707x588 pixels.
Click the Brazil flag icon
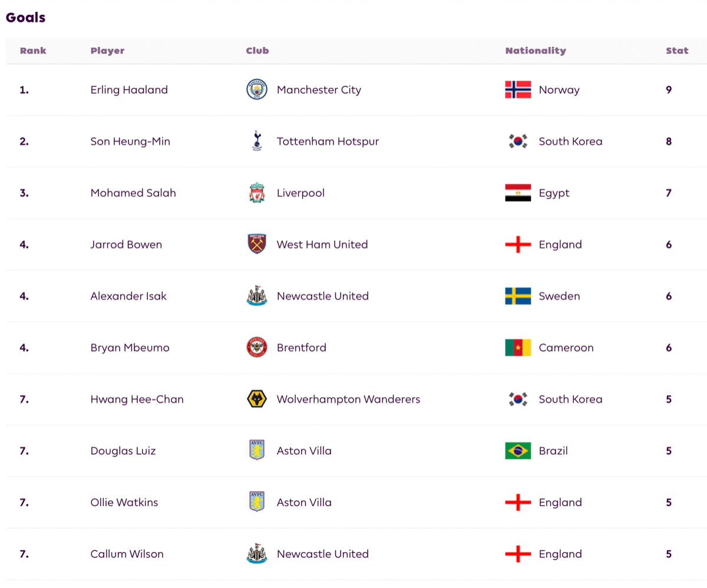[x=518, y=451]
